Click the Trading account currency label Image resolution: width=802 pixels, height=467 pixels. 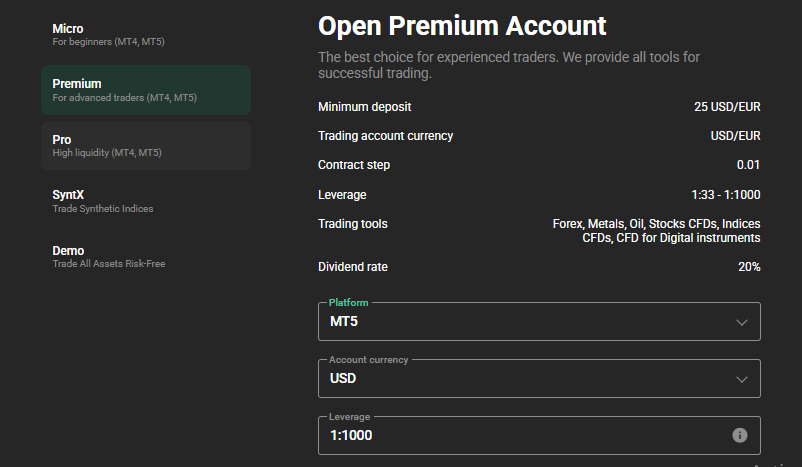386,136
